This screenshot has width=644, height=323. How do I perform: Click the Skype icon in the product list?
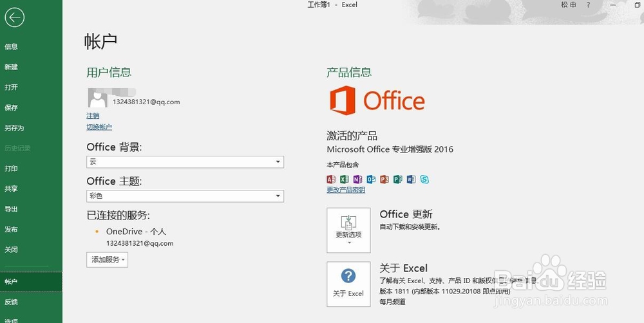424,180
